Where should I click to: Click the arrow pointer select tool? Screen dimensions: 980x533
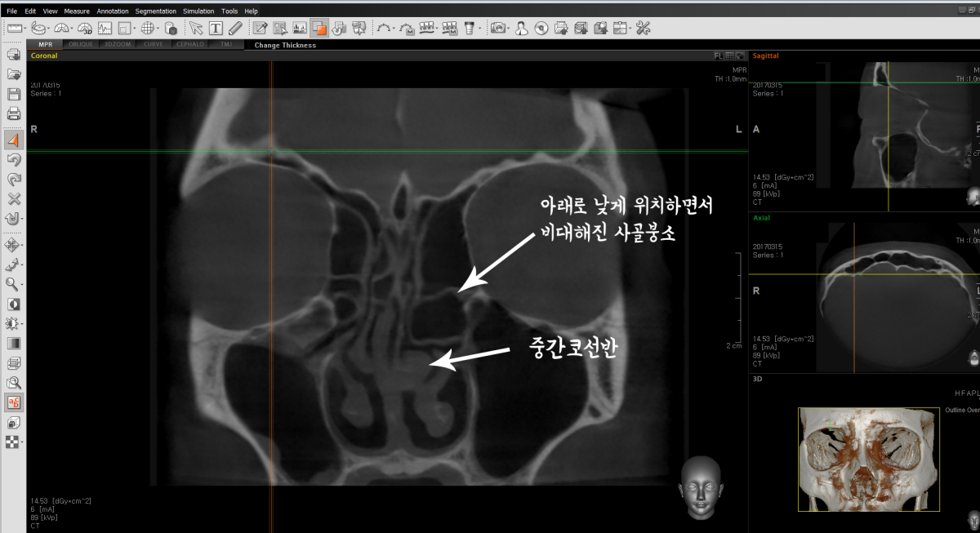[196, 28]
